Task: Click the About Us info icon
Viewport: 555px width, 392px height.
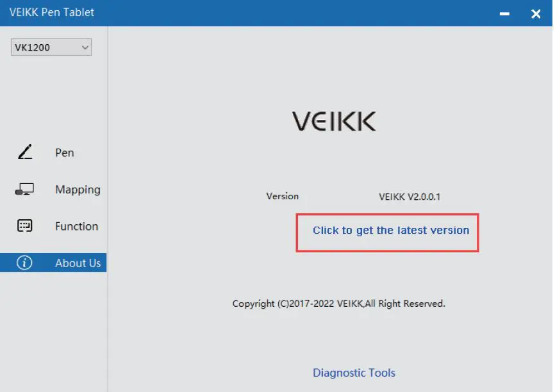Action: coord(24,263)
